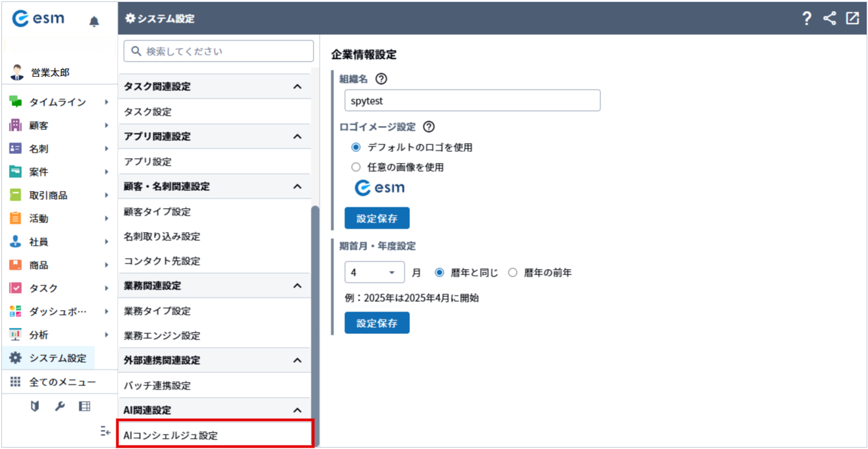Open 顧客タイプ設定 in settings list
Image resolution: width=868 pixels, height=449 pixels.
157,211
